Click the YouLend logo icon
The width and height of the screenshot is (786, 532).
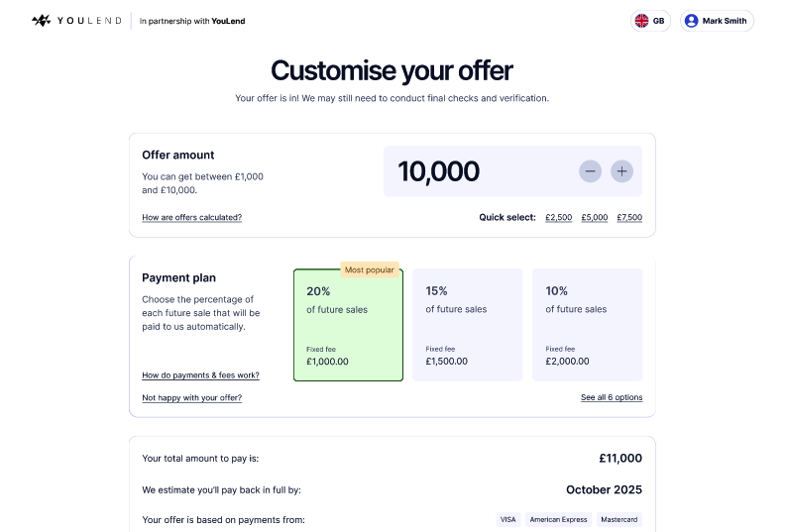tap(41, 21)
